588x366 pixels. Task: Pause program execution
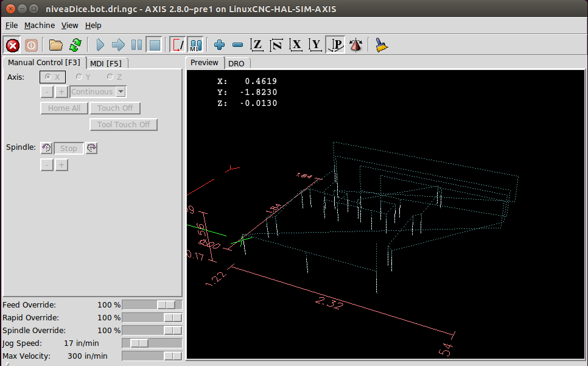coord(136,46)
